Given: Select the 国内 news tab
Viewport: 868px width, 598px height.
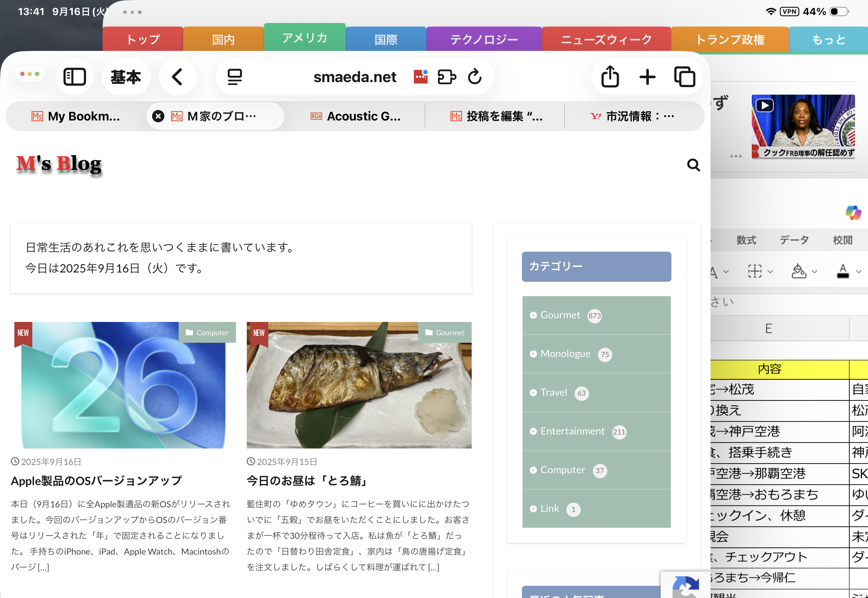Looking at the screenshot, I should click(x=223, y=39).
